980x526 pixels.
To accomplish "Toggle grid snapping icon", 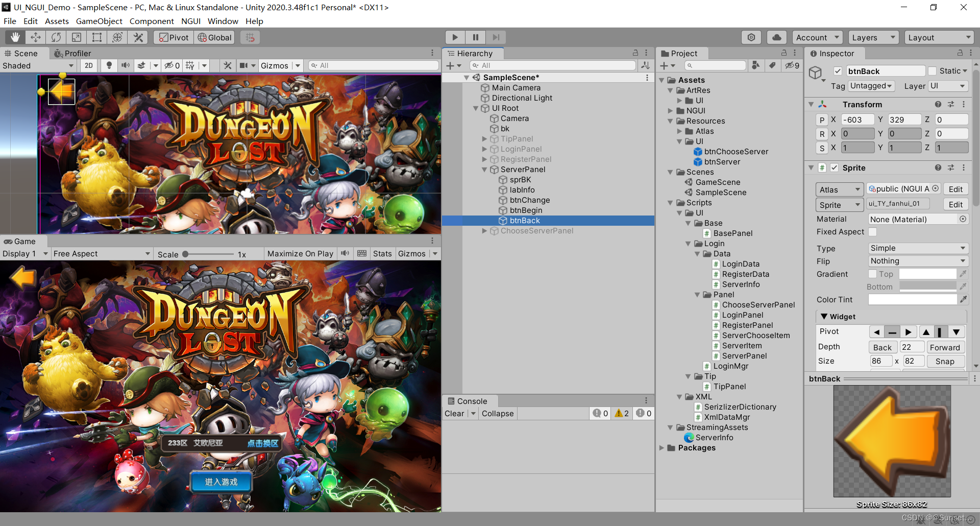I will click(x=250, y=37).
